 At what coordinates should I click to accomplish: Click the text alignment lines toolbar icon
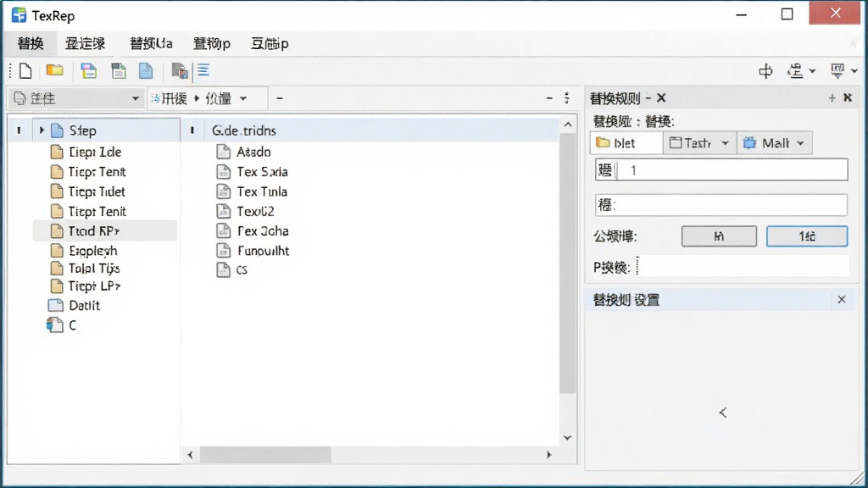pos(203,70)
